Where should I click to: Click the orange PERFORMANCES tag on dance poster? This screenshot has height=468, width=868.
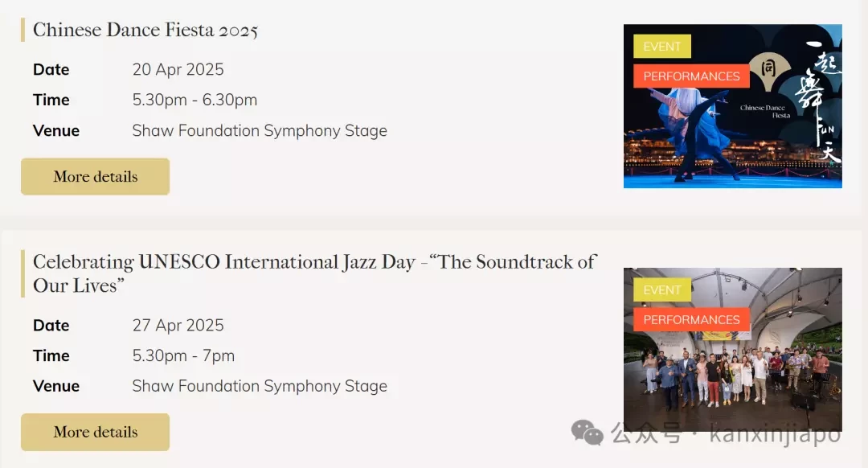[691, 76]
